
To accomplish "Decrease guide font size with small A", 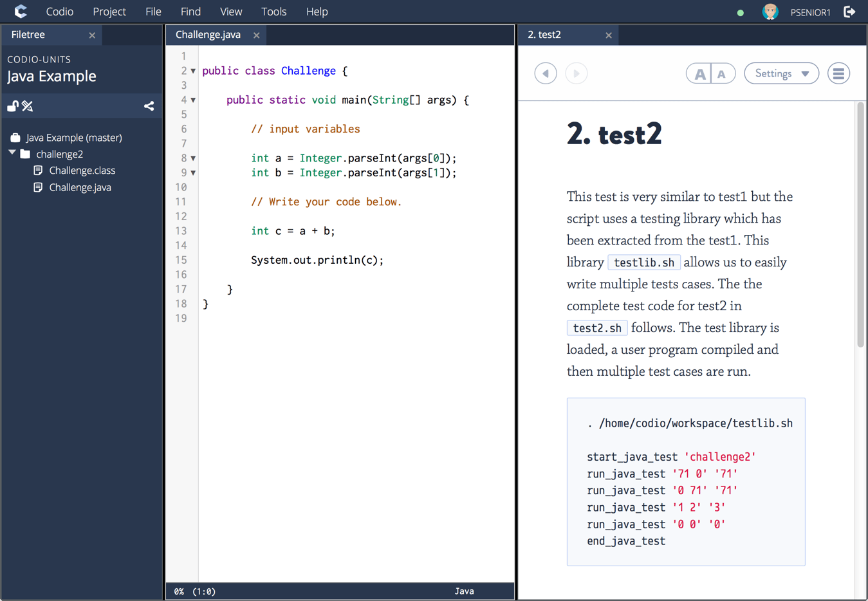I will point(722,74).
